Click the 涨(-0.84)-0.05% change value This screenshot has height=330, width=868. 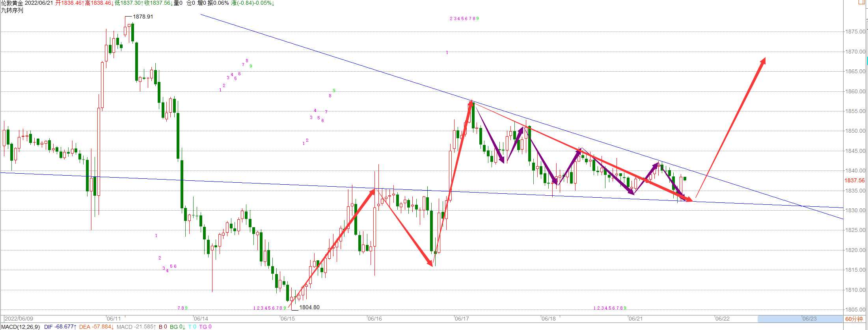coord(253,3)
